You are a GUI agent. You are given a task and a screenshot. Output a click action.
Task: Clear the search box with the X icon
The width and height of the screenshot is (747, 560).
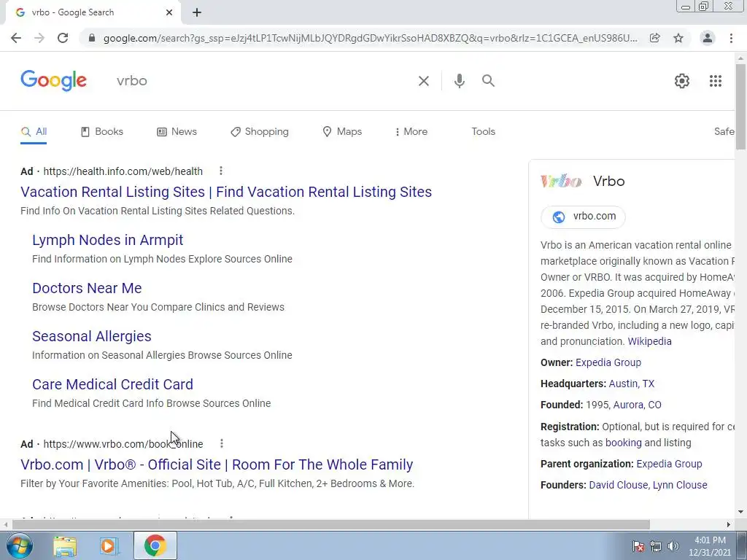[x=424, y=81]
